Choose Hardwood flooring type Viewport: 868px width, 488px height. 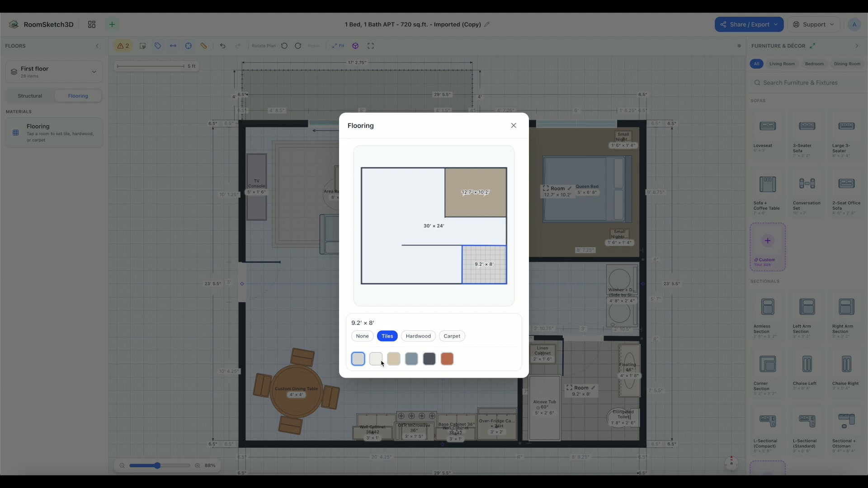[418, 336]
